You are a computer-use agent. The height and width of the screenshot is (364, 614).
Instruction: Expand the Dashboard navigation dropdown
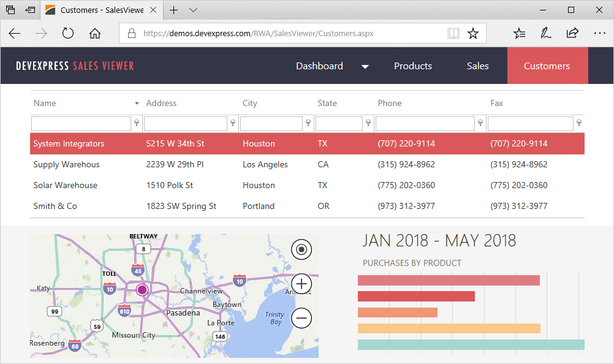pyautogui.click(x=365, y=66)
